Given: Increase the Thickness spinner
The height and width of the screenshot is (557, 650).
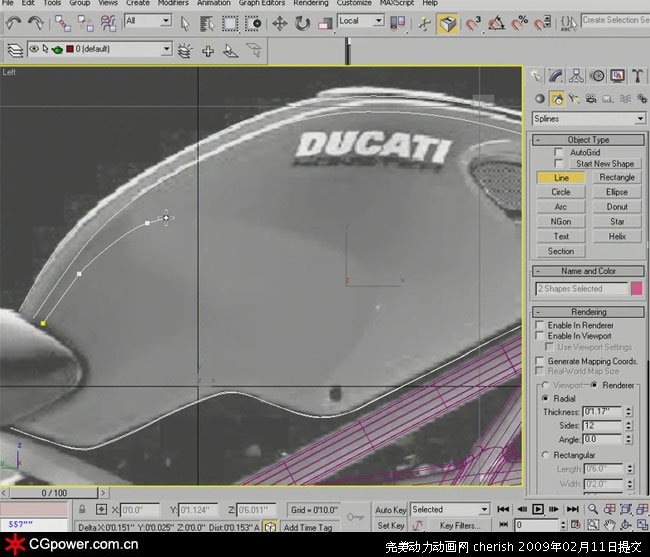Looking at the screenshot, I should click(x=629, y=409).
